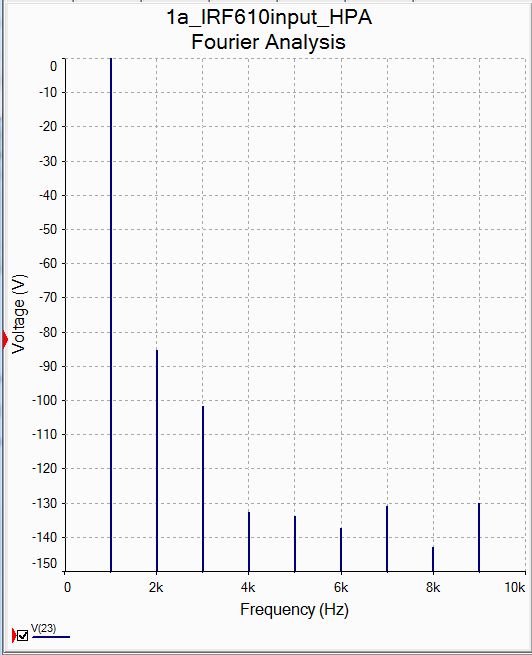Click the second harmonic bar at 2k
This screenshot has width=532, height=655.
click(157, 460)
